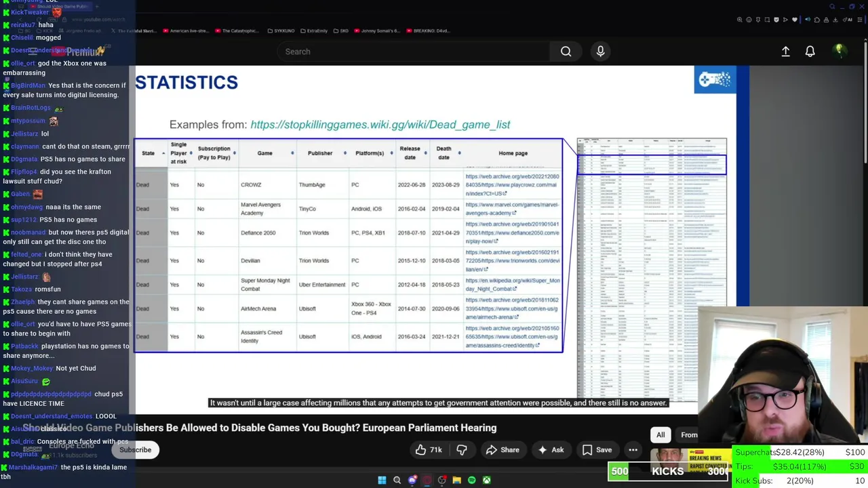Sort table by the Publisher column
The image size is (868, 488).
click(321, 153)
